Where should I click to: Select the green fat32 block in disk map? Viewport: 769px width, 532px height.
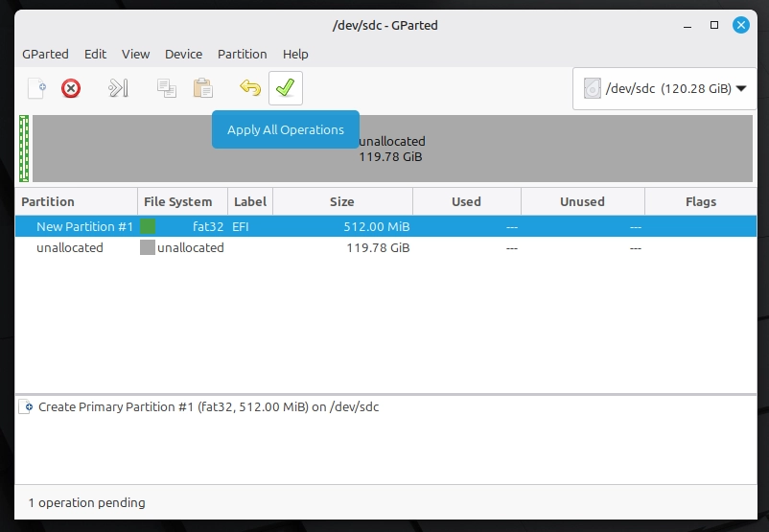pos(24,149)
